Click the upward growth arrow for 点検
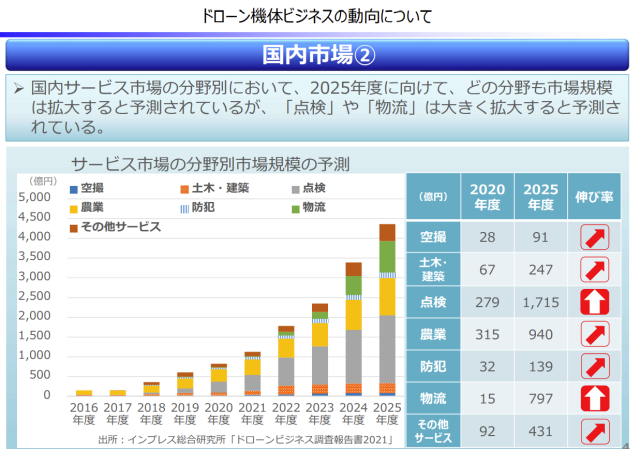Image resolution: width=640 pixels, height=449 pixels. coord(595,302)
